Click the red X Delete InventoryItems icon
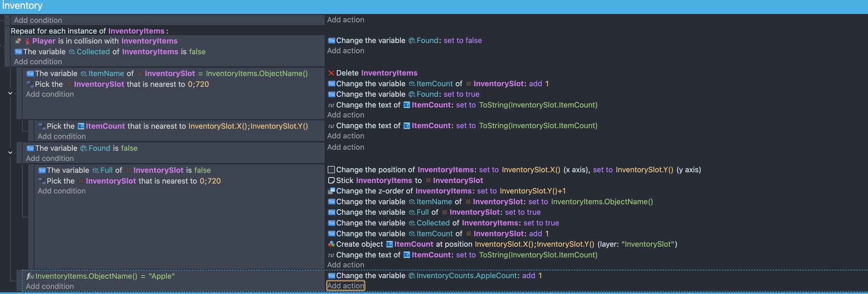Image resolution: width=868 pixels, height=294 pixels. pos(331,73)
